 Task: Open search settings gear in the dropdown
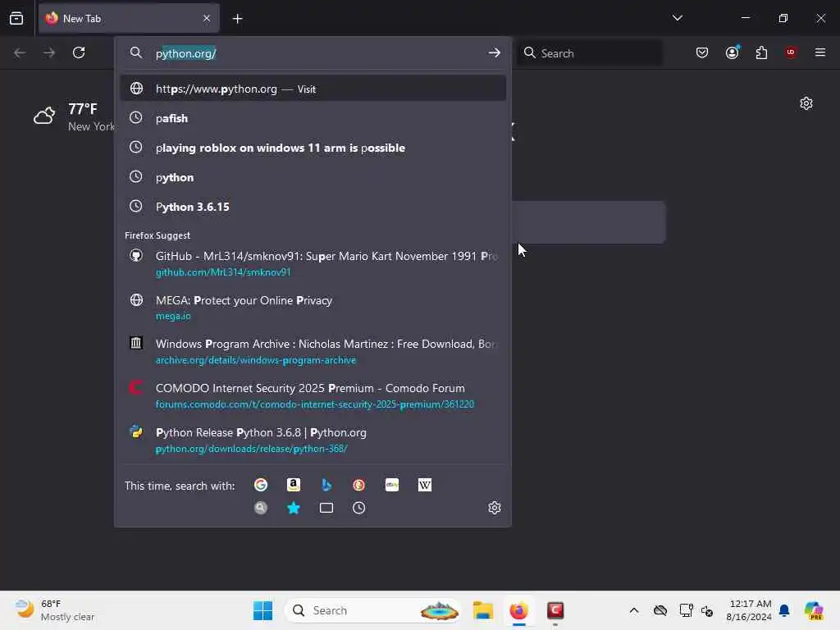(x=495, y=508)
